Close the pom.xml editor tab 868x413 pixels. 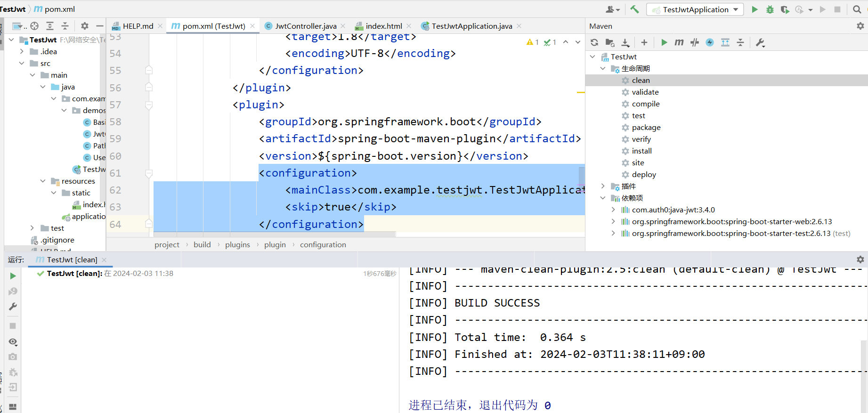pyautogui.click(x=252, y=26)
